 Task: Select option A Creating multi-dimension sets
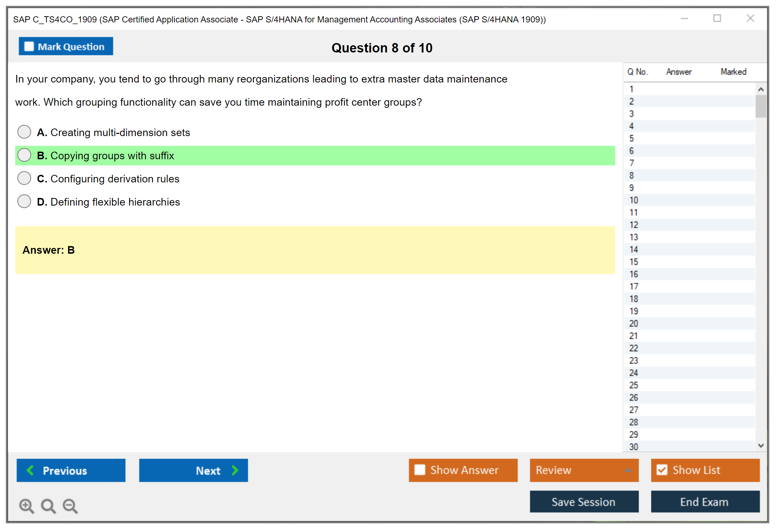24,132
